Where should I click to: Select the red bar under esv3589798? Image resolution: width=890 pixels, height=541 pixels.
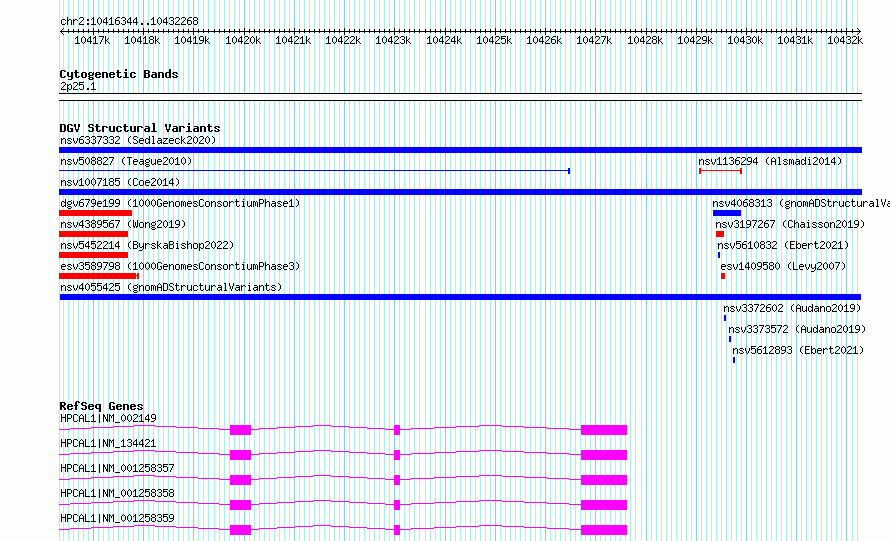click(x=99, y=276)
